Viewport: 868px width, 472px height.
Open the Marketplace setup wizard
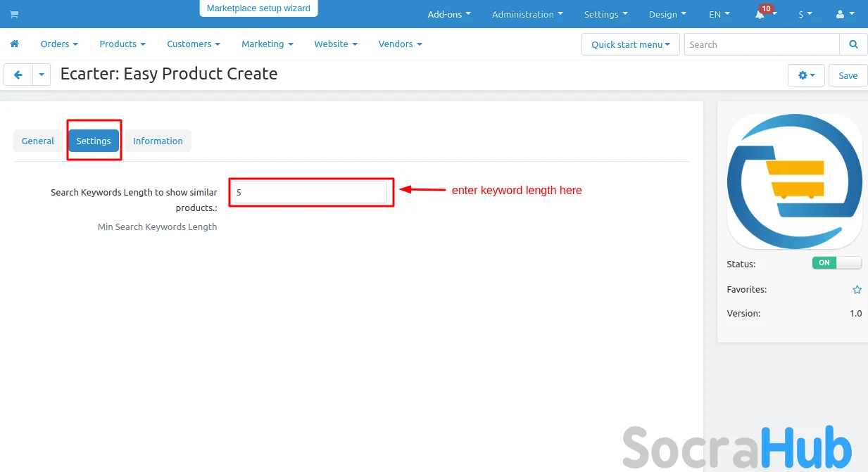click(258, 8)
